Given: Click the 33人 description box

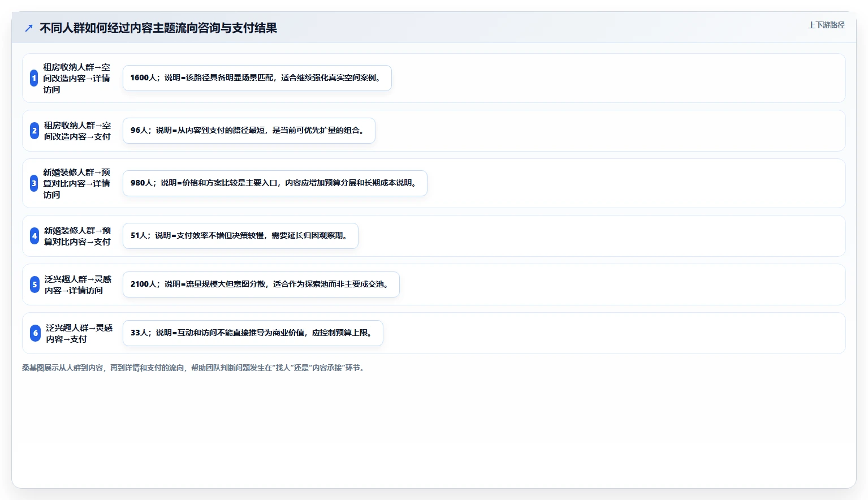Looking at the screenshot, I should pyautogui.click(x=253, y=333).
